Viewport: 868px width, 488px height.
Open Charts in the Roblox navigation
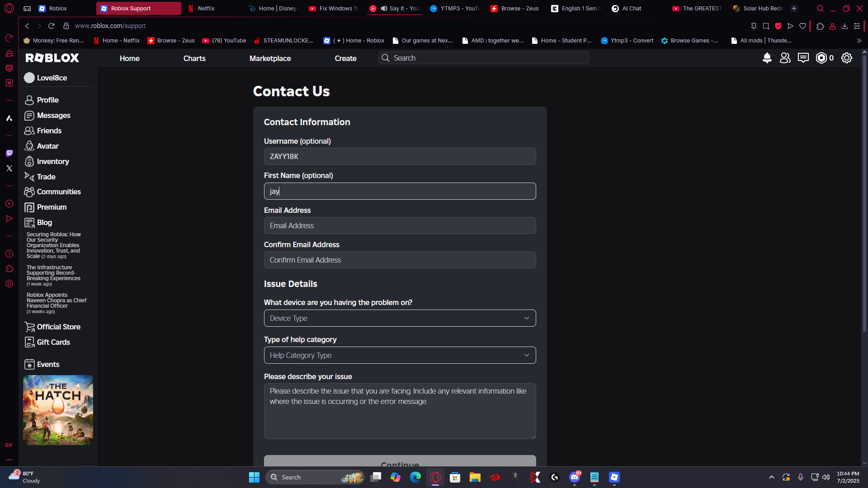pyautogui.click(x=194, y=58)
